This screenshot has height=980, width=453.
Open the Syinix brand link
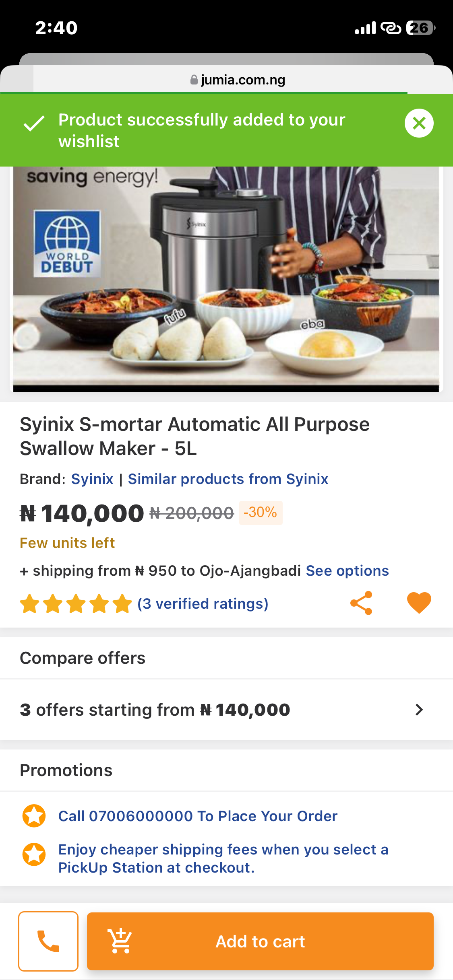[92, 479]
